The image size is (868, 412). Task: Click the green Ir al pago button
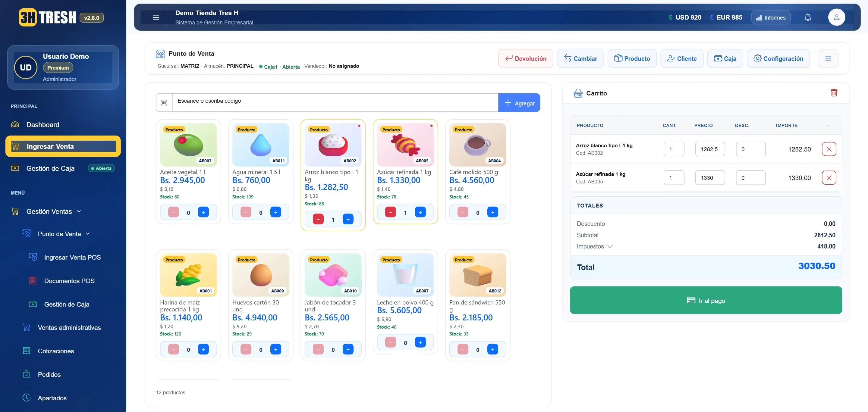tap(706, 300)
